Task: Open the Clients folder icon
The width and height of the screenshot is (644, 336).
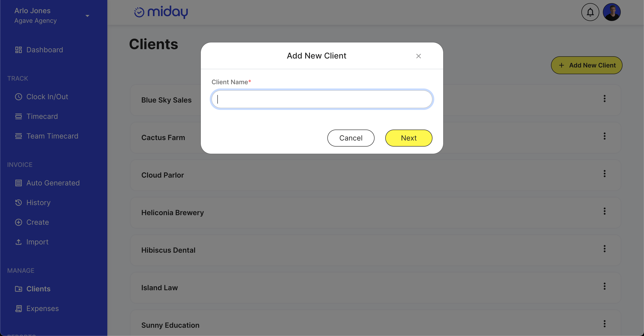Action: tap(18, 289)
